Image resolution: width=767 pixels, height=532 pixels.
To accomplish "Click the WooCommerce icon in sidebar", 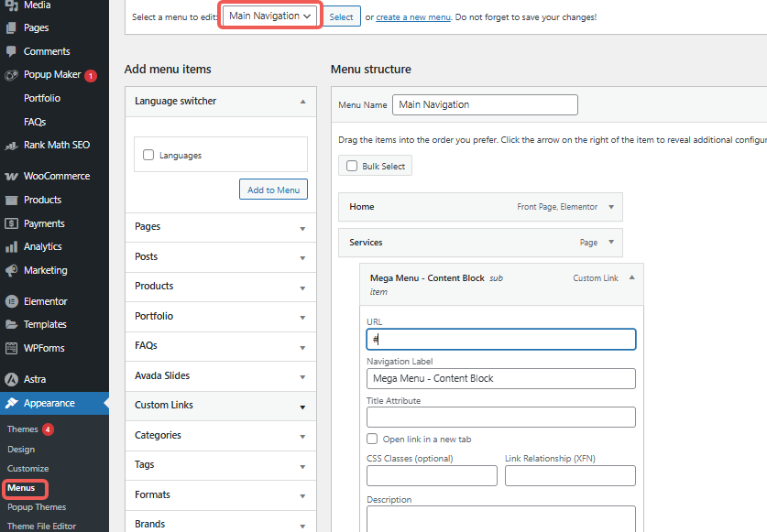I will pyautogui.click(x=11, y=176).
